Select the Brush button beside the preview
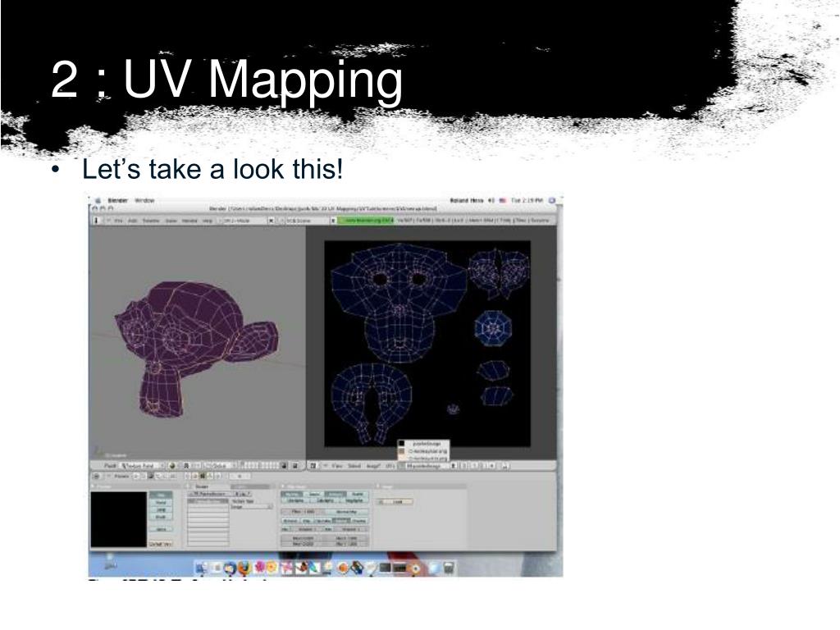Screen dimensions: 840x630 click(160, 517)
